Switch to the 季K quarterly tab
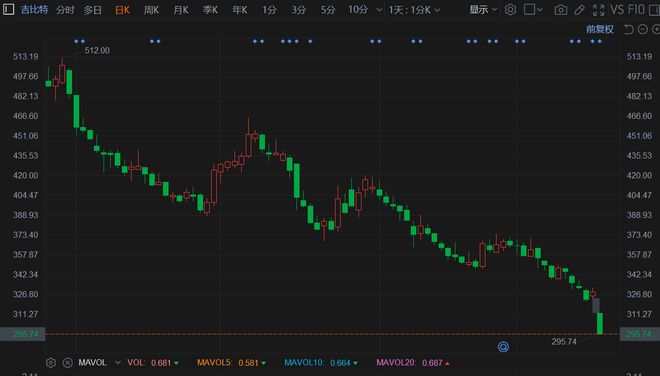 click(x=210, y=10)
